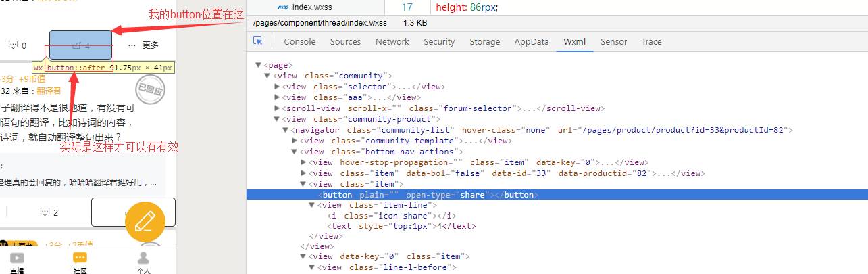Expand the scroll-view forum-selector node
Image resolution: width=868 pixels, height=274 pixels.
tap(277, 108)
